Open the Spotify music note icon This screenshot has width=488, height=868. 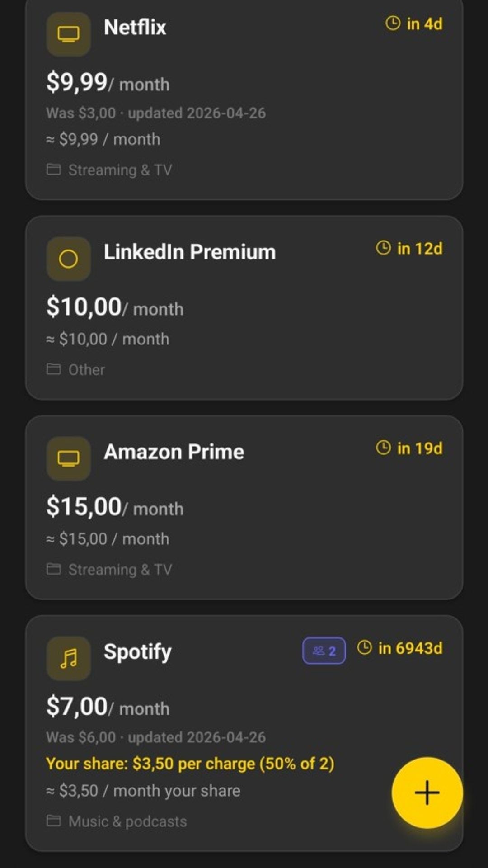[x=68, y=658]
